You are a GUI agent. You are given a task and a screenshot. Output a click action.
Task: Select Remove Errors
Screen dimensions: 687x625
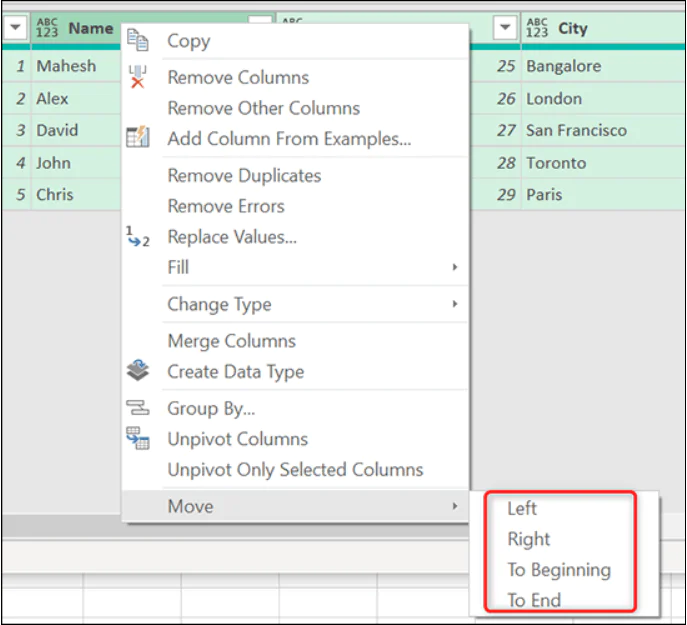coord(295,206)
